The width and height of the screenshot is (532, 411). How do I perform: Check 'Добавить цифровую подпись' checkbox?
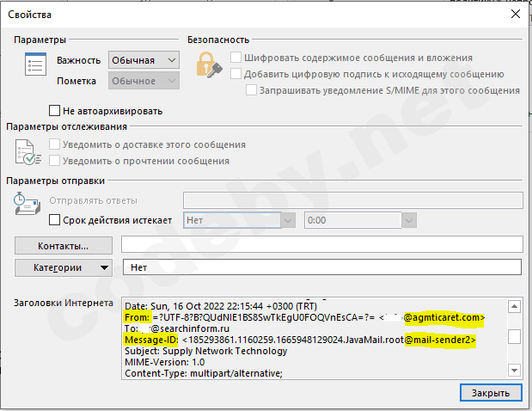235,74
